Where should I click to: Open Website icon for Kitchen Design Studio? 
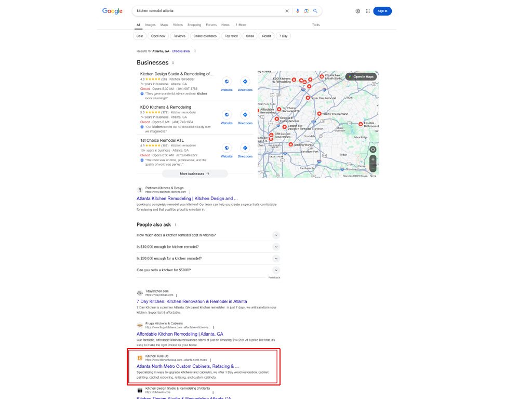point(227,82)
